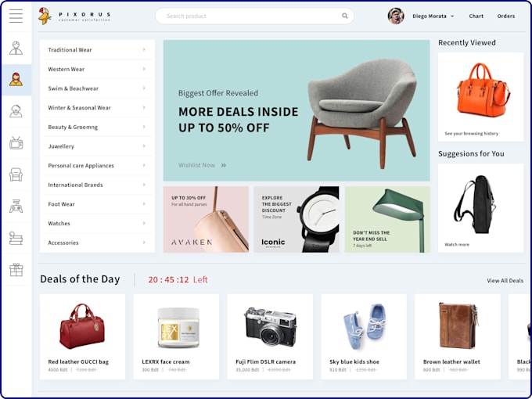Click the Wishlist Now link
The width and height of the screenshot is (532, 399).
click(x=197, y=165)
